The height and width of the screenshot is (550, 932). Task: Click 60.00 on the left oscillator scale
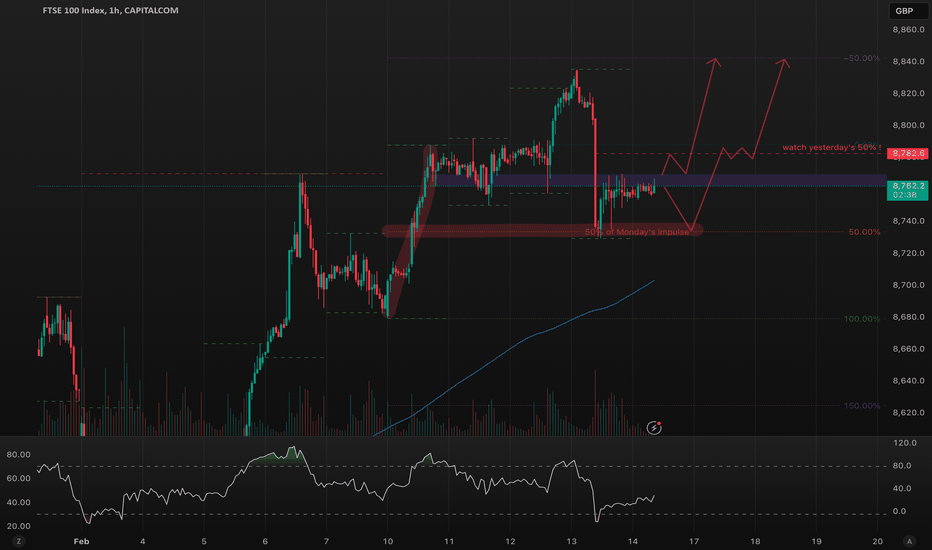pos(18,478)
